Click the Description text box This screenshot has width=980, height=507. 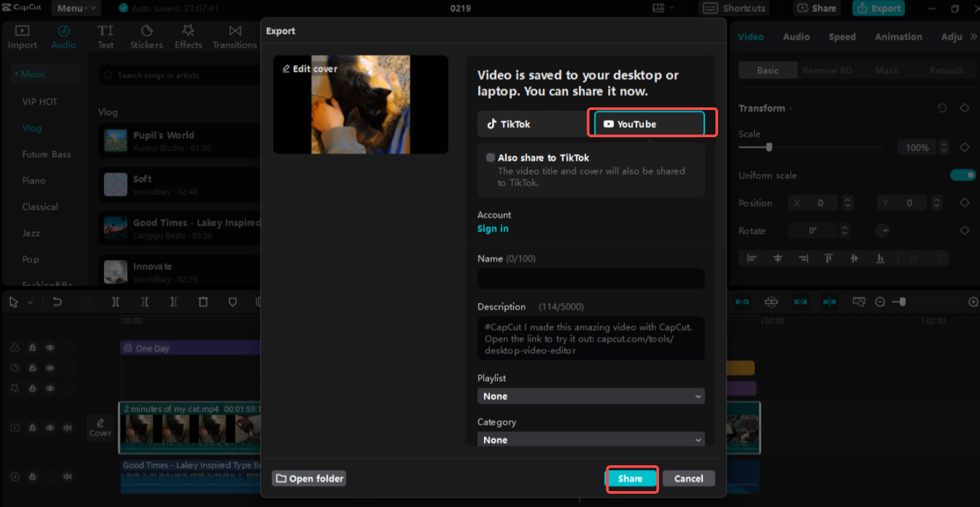click(591, 338)
